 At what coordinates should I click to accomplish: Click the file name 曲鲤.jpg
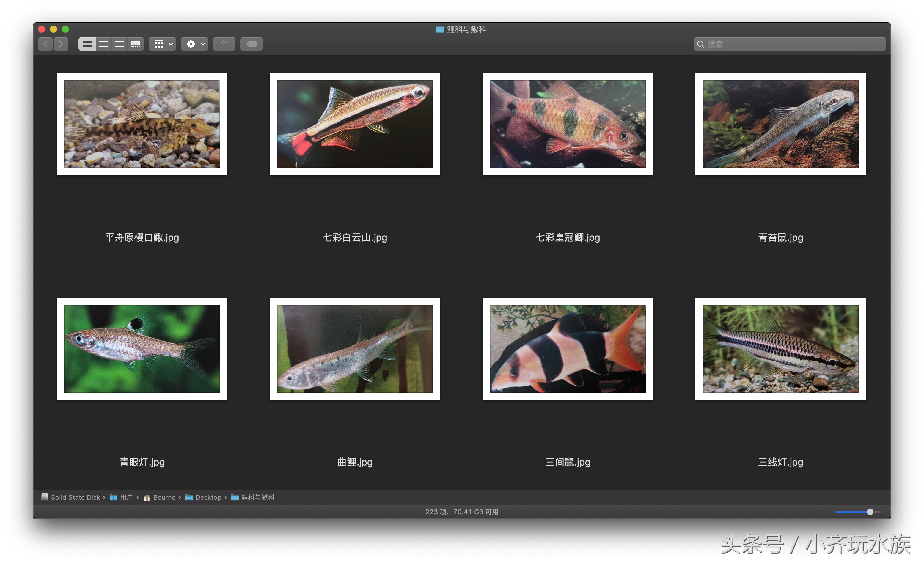coord(355,462)
